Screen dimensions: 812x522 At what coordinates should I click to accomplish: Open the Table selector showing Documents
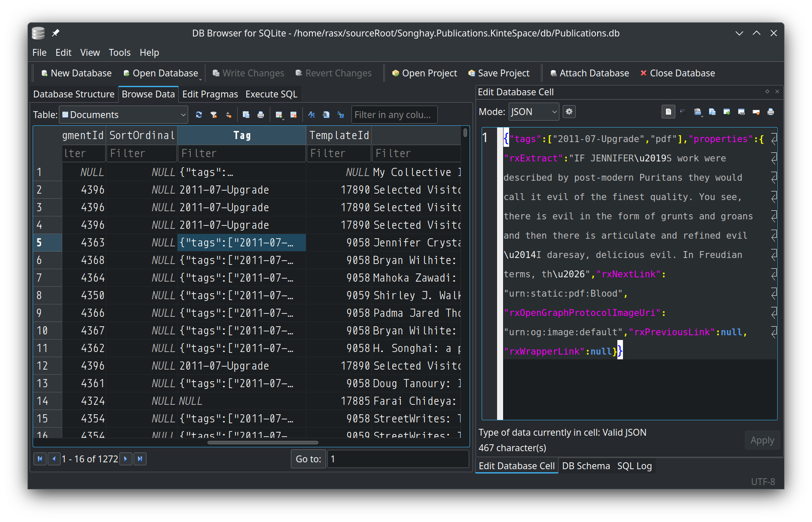click(x=124, y=115)
